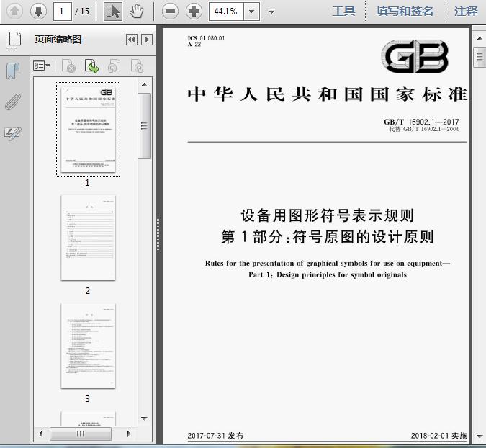The width and height of the screenshot is (486, 448).
Task: Open the zoom percentage dropdown
Action: pos(252,12)
